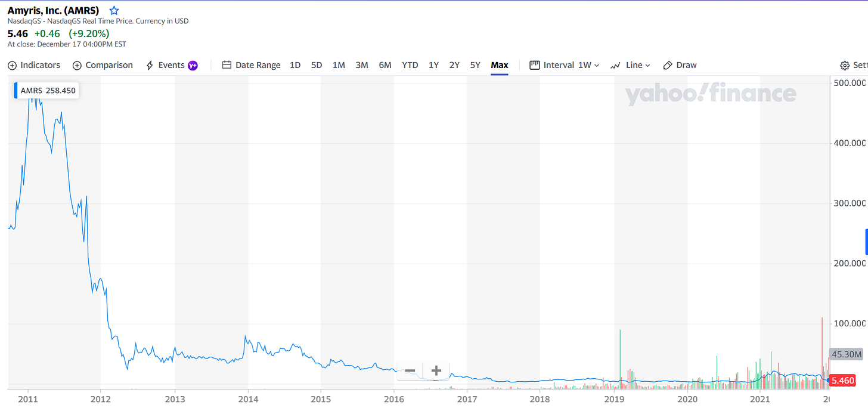Select the Max time range
The height and width of the screenshot is (411, 868).
click(x=500, y=65)
